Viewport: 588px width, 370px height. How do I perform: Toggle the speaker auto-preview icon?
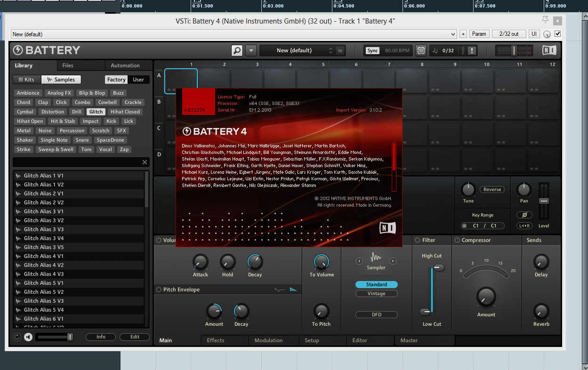click(28, 337)
